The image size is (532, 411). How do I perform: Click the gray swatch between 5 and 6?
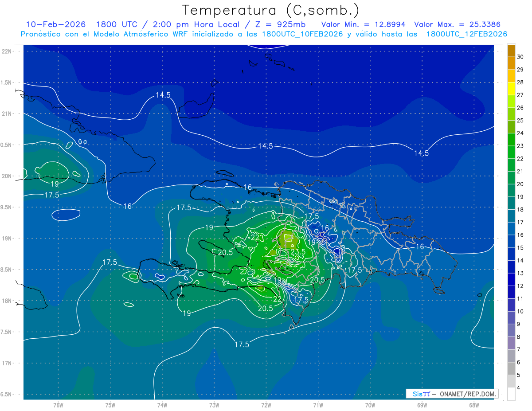[x=511, y=369]
